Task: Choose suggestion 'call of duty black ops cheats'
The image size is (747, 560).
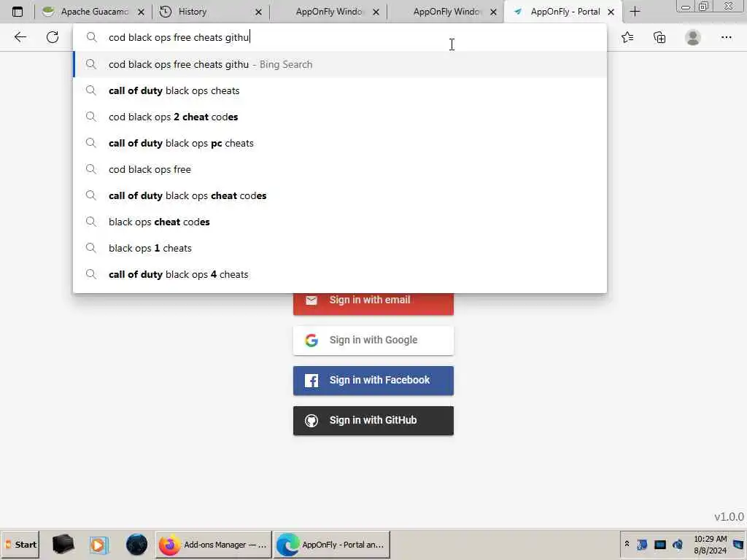Action: (x=340, y=90)
